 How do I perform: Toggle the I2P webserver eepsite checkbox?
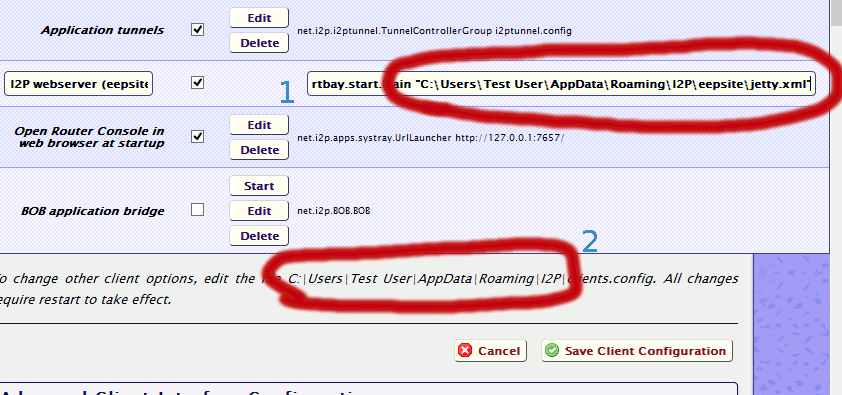point(198,83)
